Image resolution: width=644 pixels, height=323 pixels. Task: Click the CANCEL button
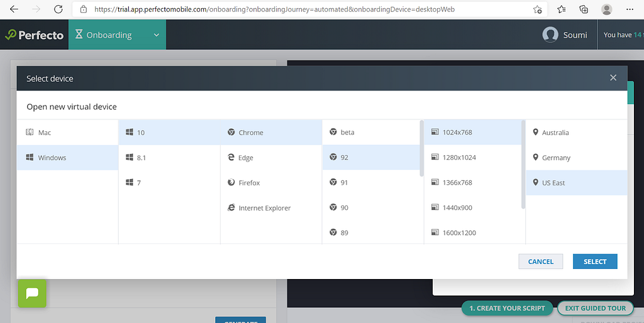point(540,261)
